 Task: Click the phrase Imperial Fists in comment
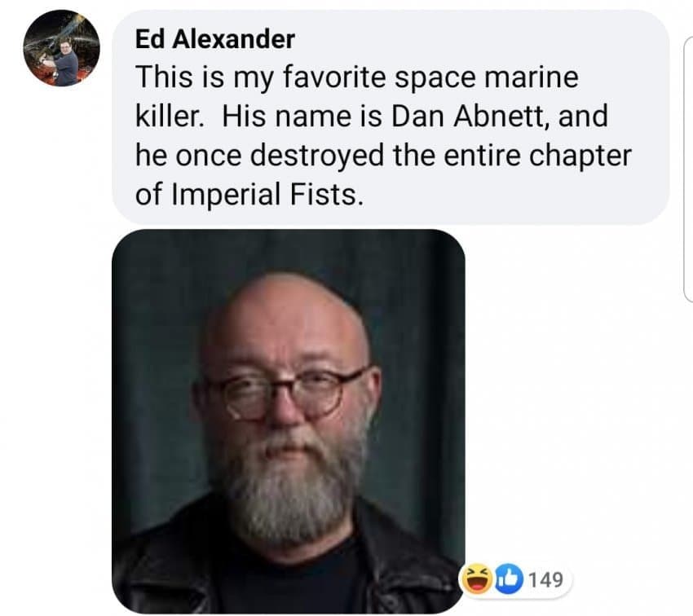263,195
